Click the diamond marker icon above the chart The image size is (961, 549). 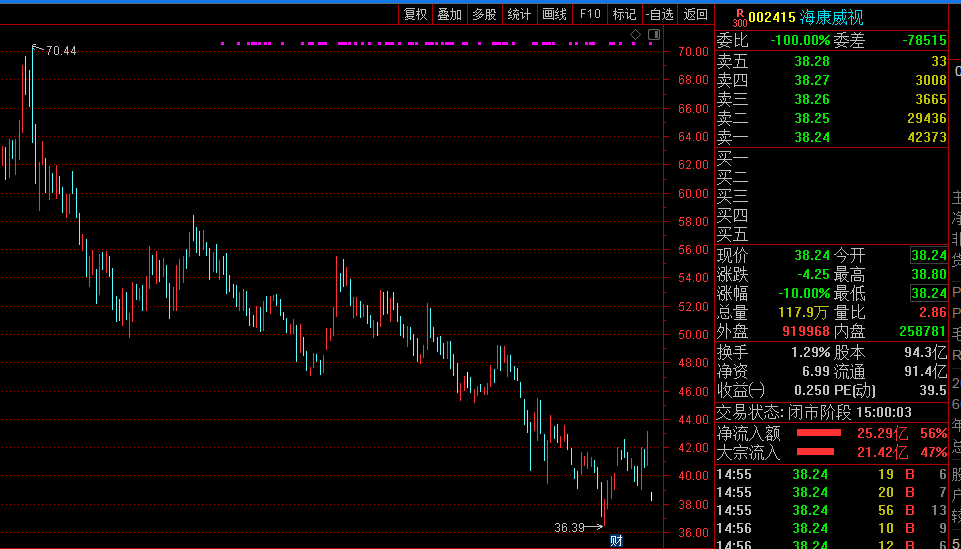click(635, 36)
